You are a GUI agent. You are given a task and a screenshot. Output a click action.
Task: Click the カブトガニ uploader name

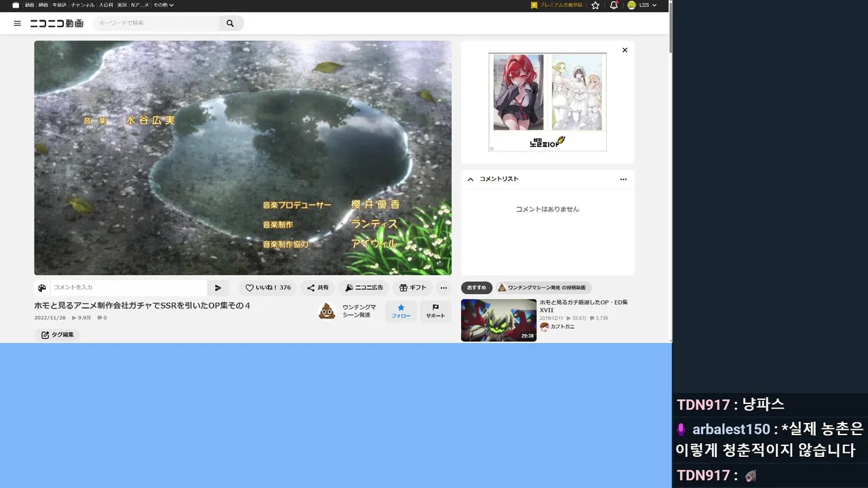point(563,327)
